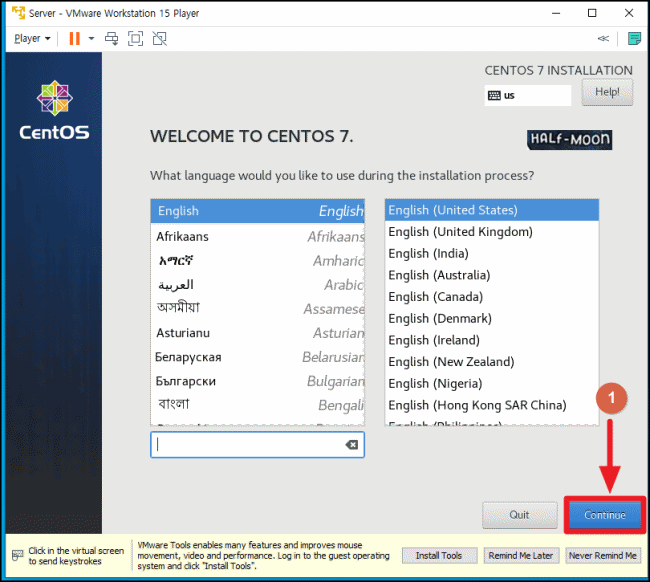Toggle Unity mode icon

pos(160,39)
